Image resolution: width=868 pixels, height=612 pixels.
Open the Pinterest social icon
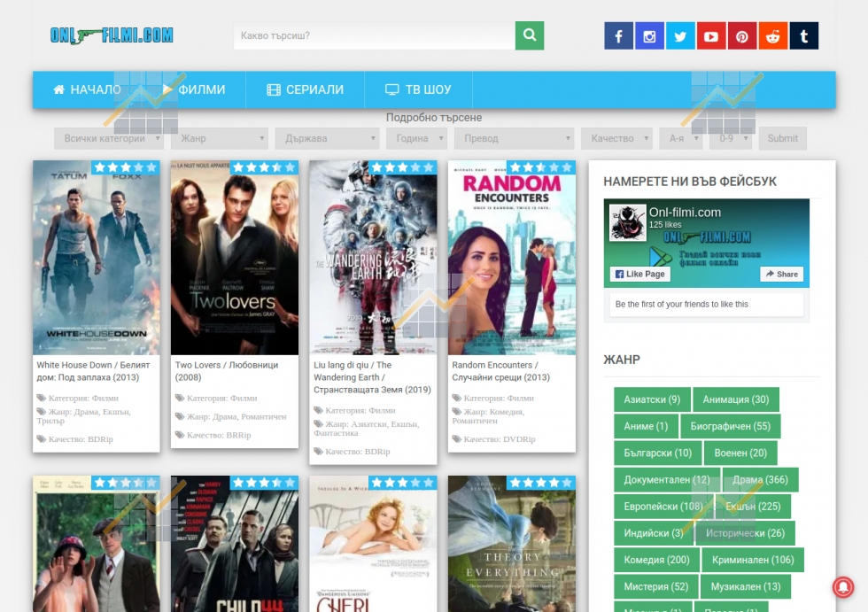742,36
